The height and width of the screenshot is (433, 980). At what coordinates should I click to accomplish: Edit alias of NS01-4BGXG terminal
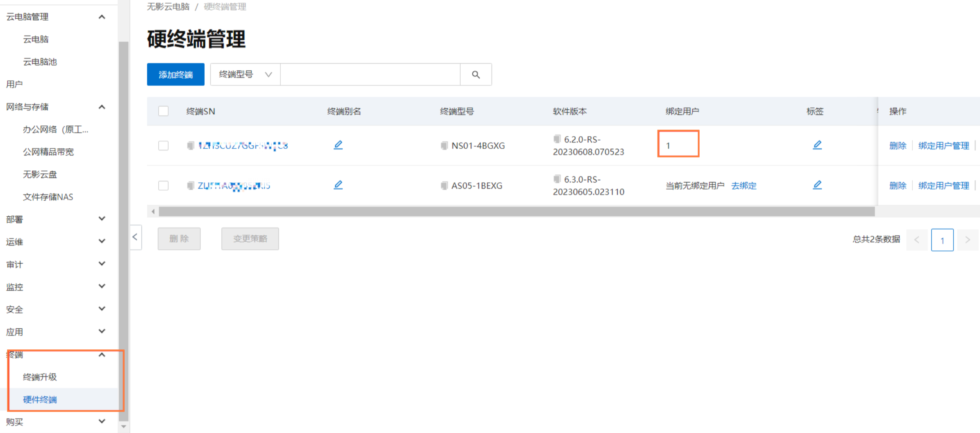[338, 145]
